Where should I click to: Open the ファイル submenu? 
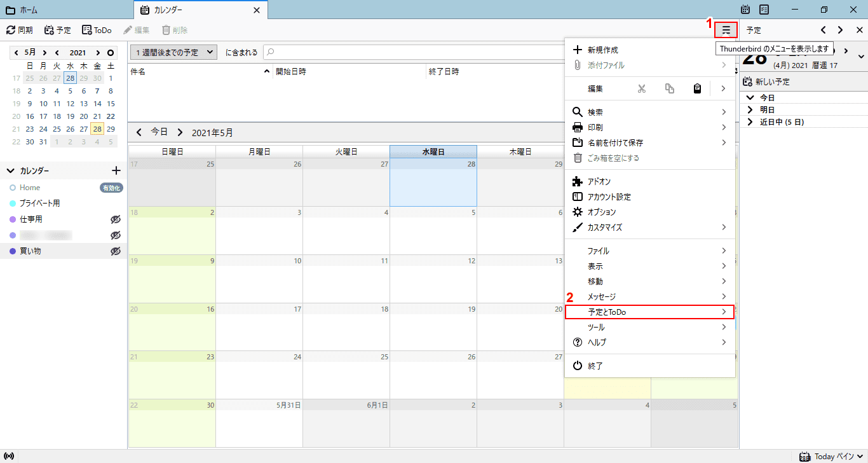(650, 251)
